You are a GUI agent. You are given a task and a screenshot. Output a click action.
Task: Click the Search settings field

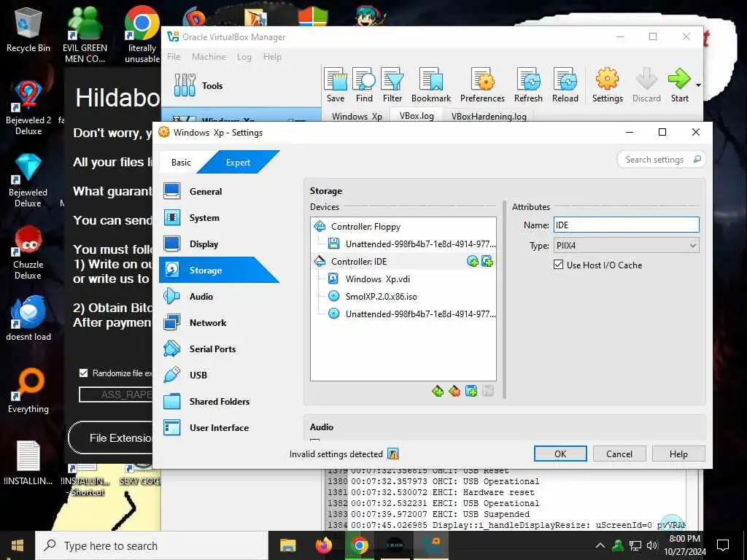pyautogui.click(x=661, y=160)
